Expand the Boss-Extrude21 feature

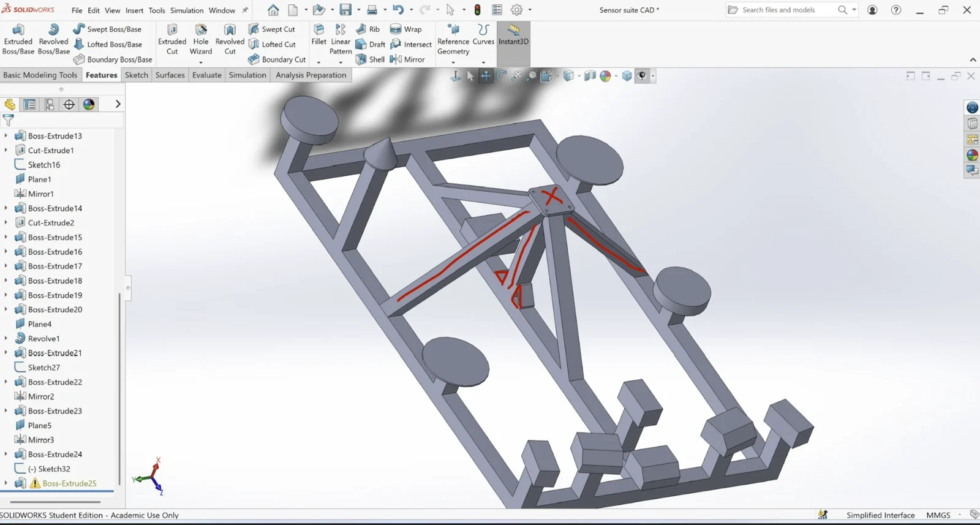pyautogui.click(x=6, y=353)
